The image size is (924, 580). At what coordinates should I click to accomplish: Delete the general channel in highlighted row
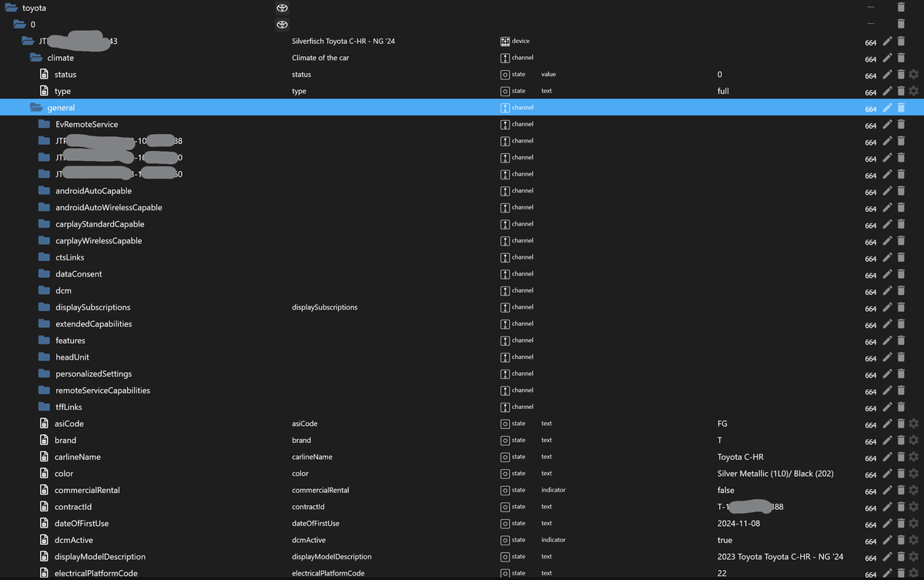[901, 108]
